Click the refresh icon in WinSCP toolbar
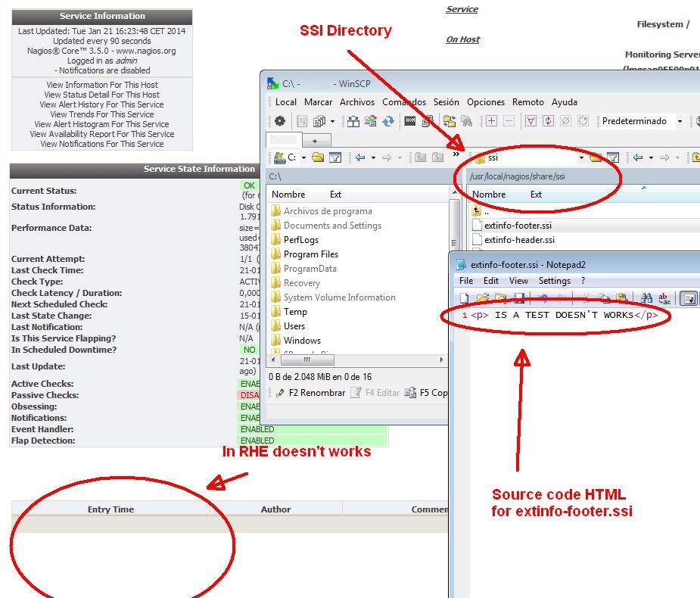The width and height of the screenshot is (700, 598). click(388, 121)
